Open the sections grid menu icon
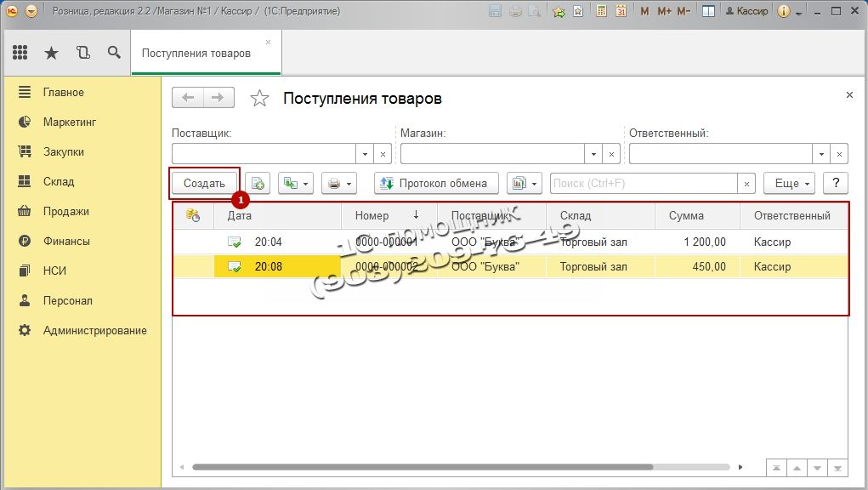The height and width of the screenshot is (490, 868). [20, 53]
